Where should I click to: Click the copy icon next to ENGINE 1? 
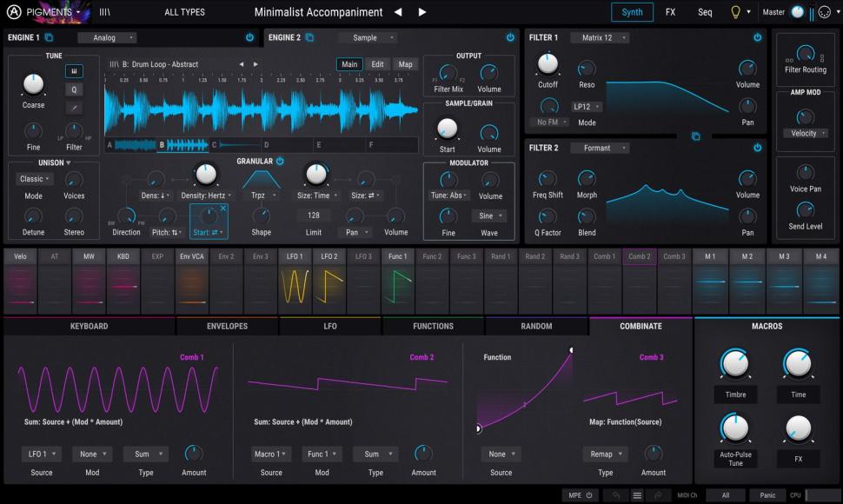[x=49, y=37]
